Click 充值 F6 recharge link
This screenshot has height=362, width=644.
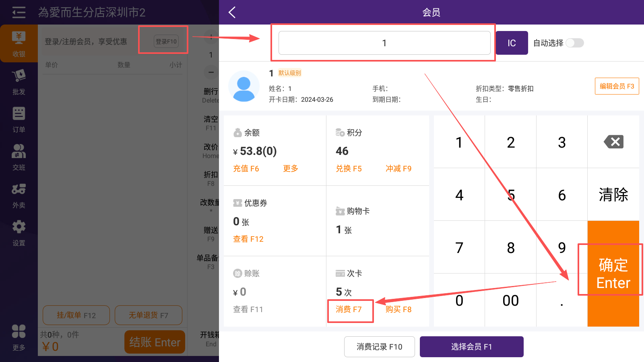pyautogui.click(x=246, y=169)
